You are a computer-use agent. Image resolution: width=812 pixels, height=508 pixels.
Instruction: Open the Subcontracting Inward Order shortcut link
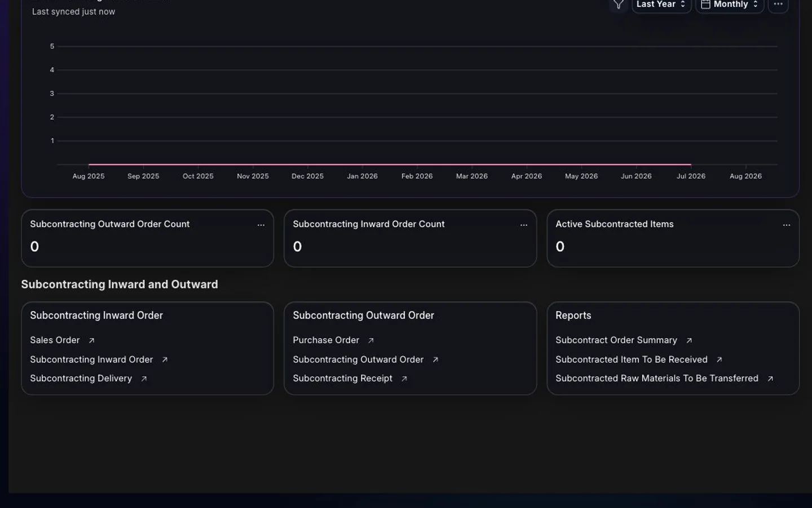91,359
